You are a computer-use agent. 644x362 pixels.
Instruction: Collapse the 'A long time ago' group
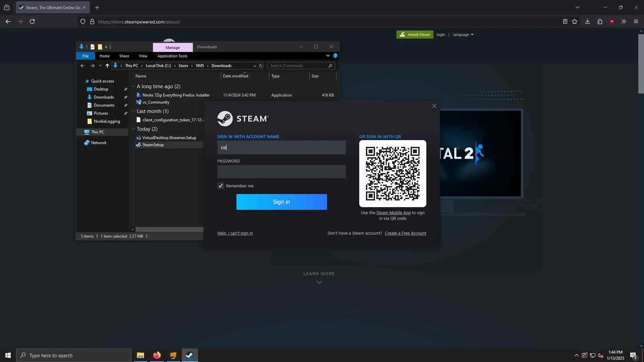(x=133, y=86)
